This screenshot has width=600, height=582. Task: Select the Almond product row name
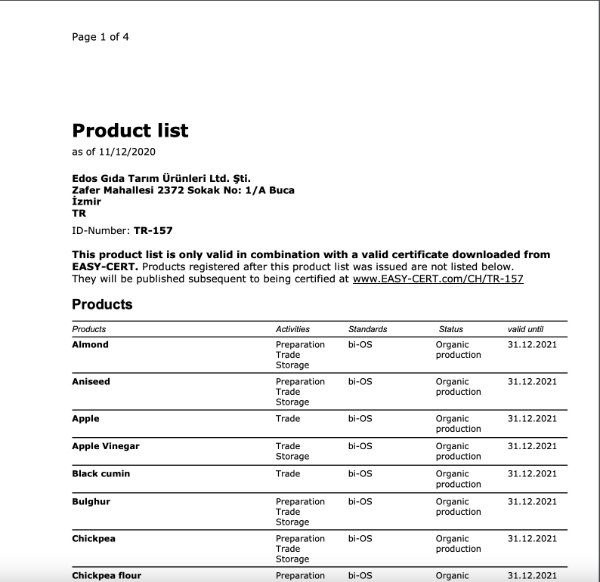90,344
